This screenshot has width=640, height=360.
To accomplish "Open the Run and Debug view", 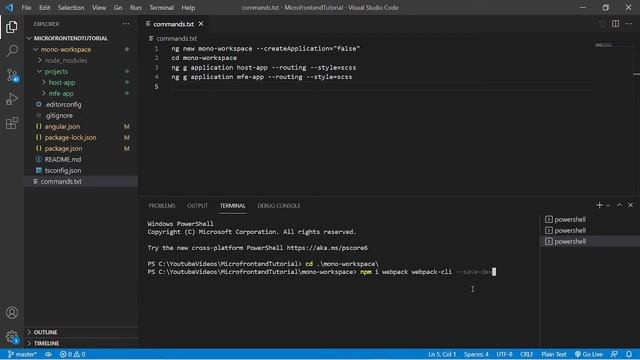I will click(12, 99).
